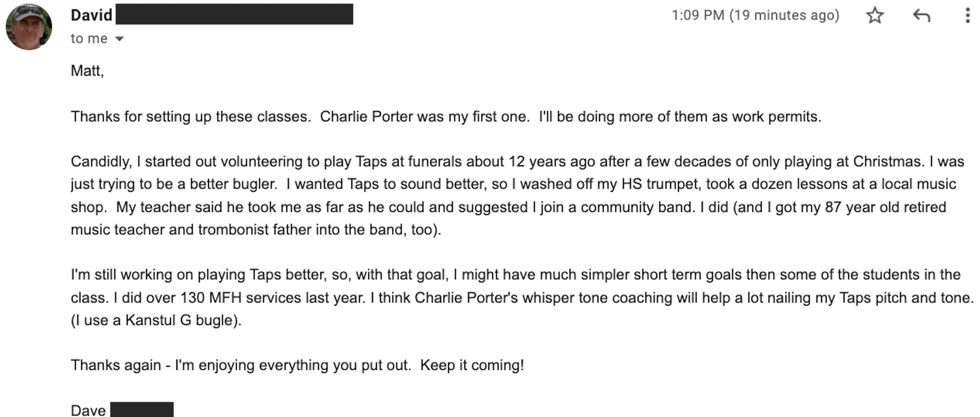Click the redacted box after "Dave"

tap(142, 409)
